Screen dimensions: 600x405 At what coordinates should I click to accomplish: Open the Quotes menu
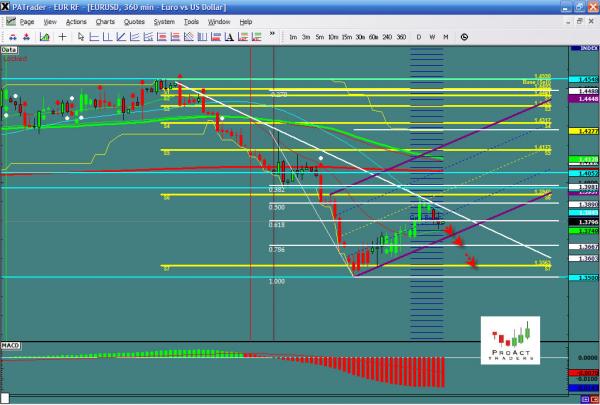[134, 21]
